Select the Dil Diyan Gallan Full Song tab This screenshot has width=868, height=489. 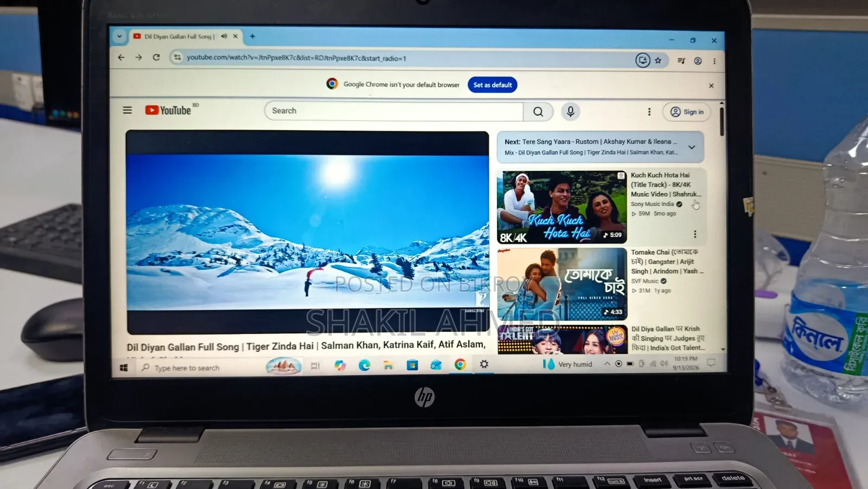pyautogui.click(x=179, y=36)
